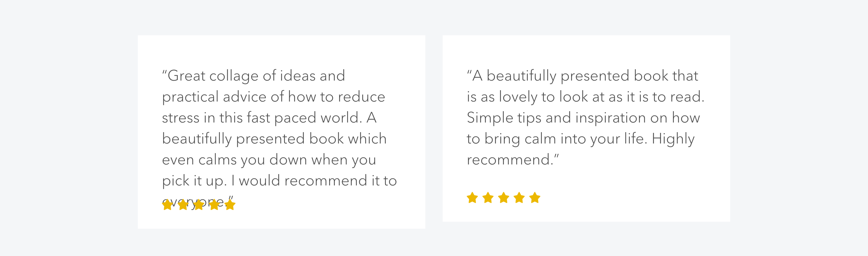Click "even calms you down when you" line
This screenshot has width=868, height=256.
point(269,160)
